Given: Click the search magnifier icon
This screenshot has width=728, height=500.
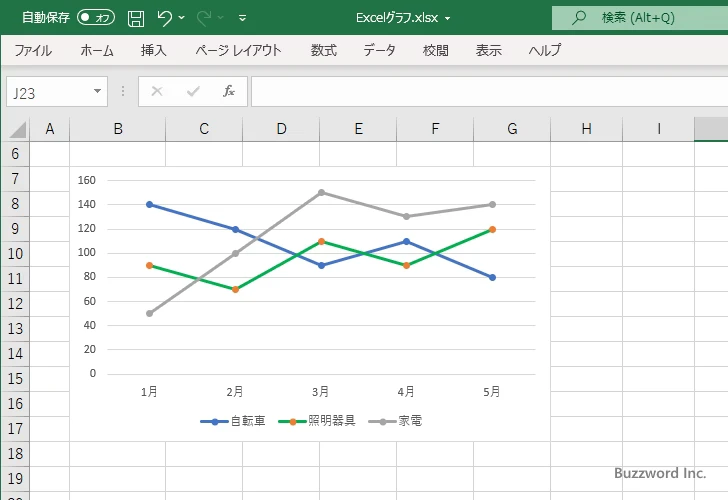Looking at the screenshot, I should 579,18.
